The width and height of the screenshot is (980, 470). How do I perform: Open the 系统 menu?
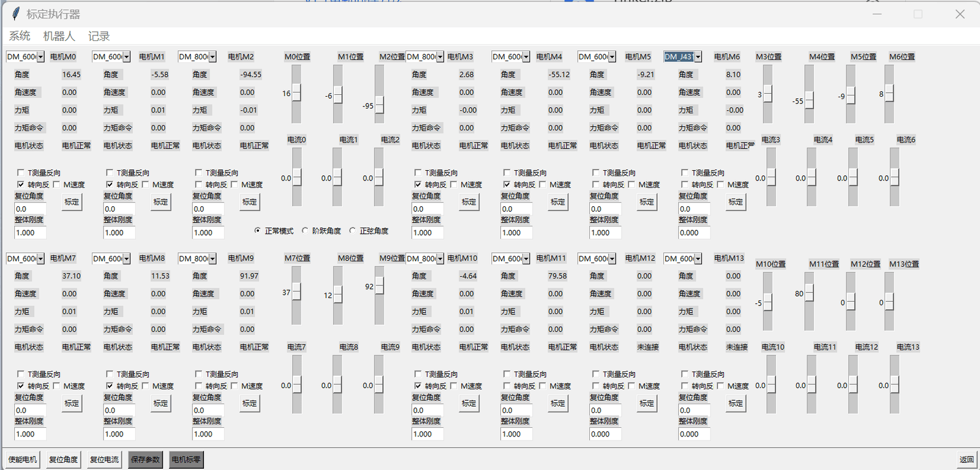[20, 36]
